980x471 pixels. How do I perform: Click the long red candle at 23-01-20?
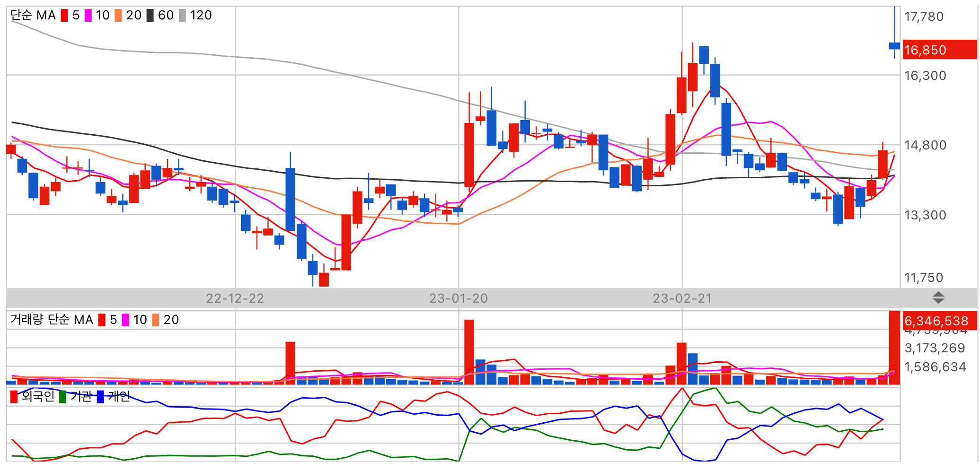click(469, 155)
